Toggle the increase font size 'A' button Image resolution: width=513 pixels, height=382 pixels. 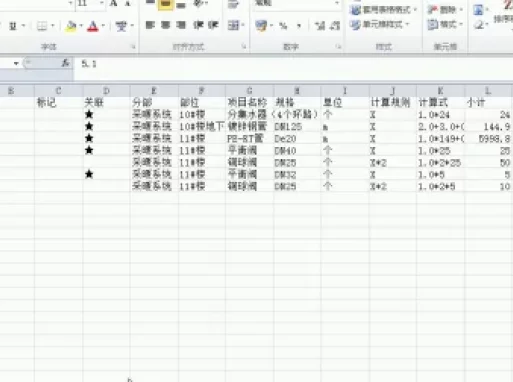tap(114, 3)
